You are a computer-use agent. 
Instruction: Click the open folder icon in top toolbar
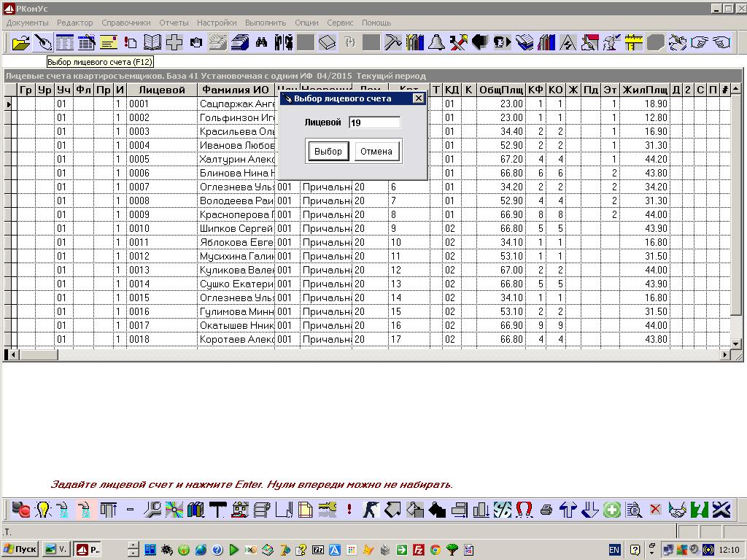[x=21, y=42]
